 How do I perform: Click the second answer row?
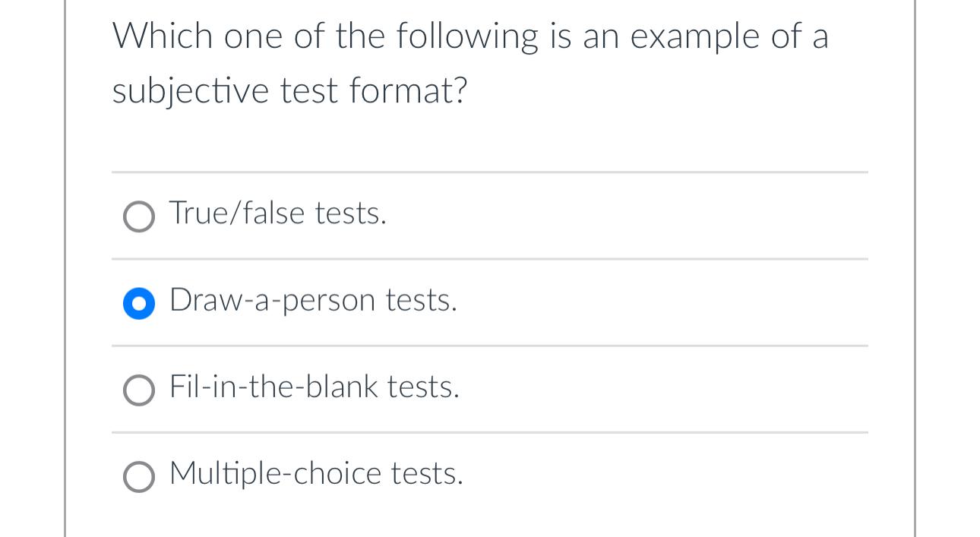tap(456, 302)
